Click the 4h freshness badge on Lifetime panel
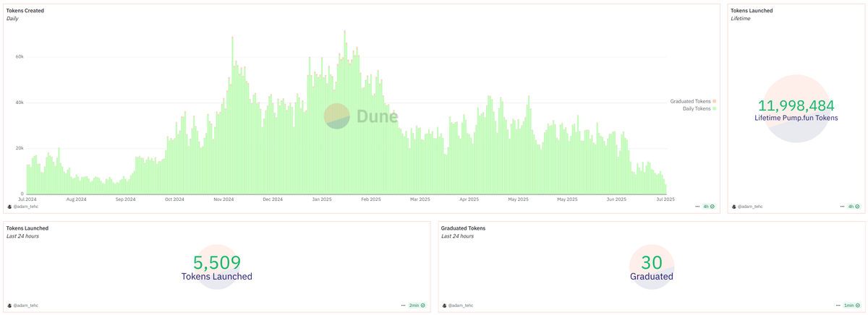The width and height of the screenshot is (868, 315). coord(854,207)
